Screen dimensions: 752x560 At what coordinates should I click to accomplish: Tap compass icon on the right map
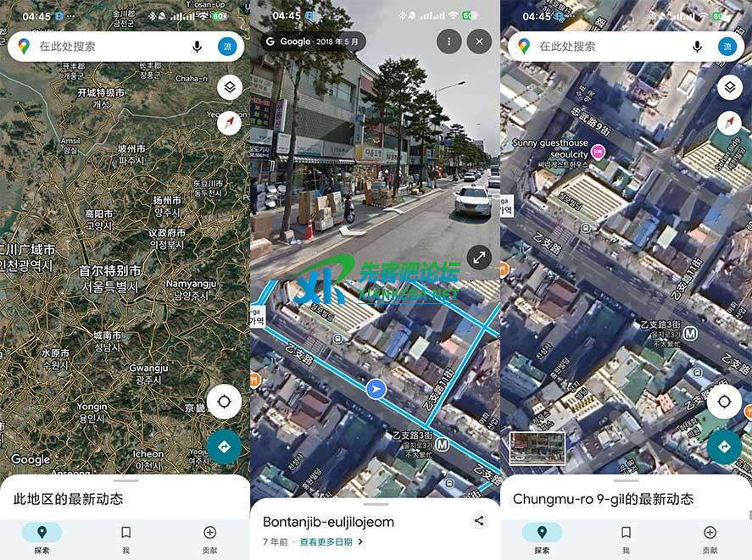tap(729, 124)
